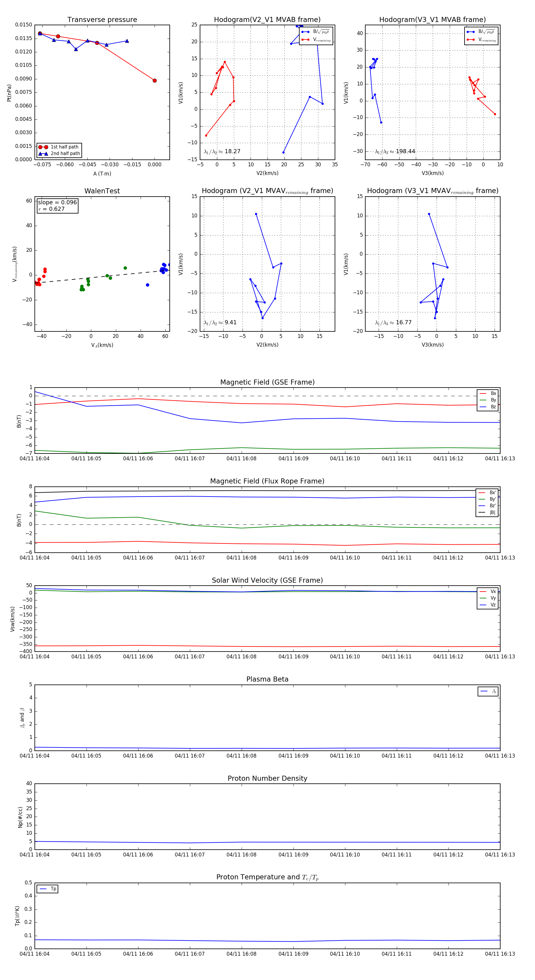Click the V_remaining legend entry in V3_V1 MVAB hodogram
The width and height of the screenshot is (535, 980).
481,40
